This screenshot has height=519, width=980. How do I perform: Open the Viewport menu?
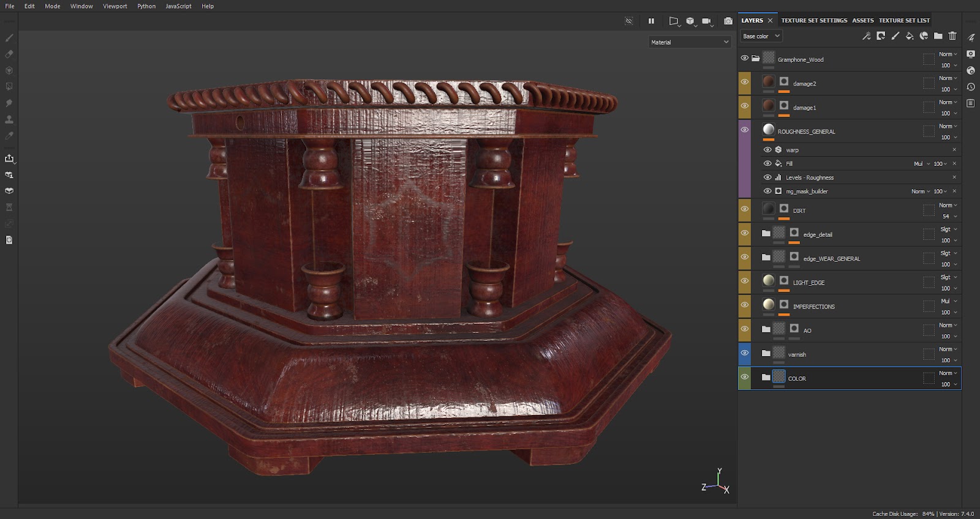pyautogui.click(x=115, y=6)
